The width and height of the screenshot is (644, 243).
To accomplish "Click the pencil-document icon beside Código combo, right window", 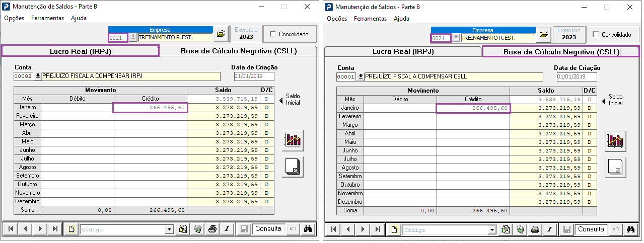I will click(506, 229).
